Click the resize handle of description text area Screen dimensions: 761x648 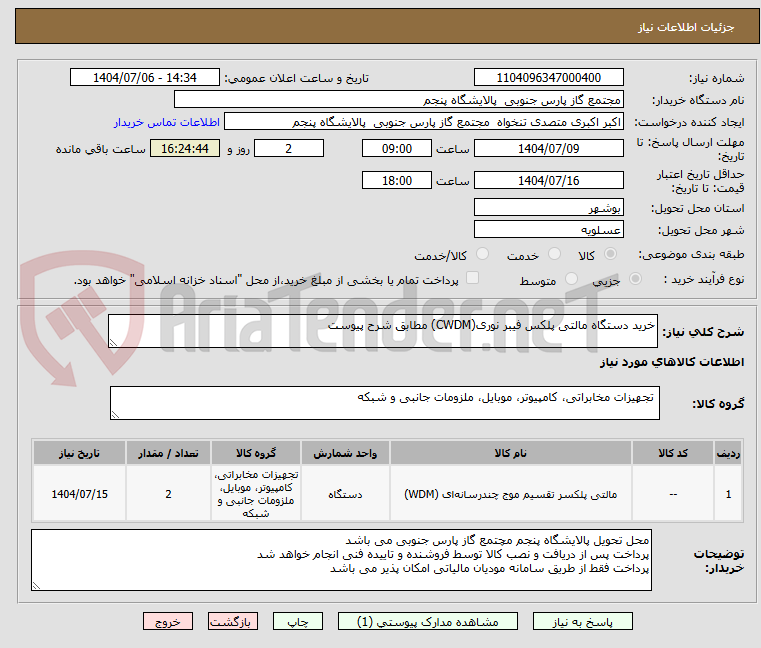[x=113, y=343]
